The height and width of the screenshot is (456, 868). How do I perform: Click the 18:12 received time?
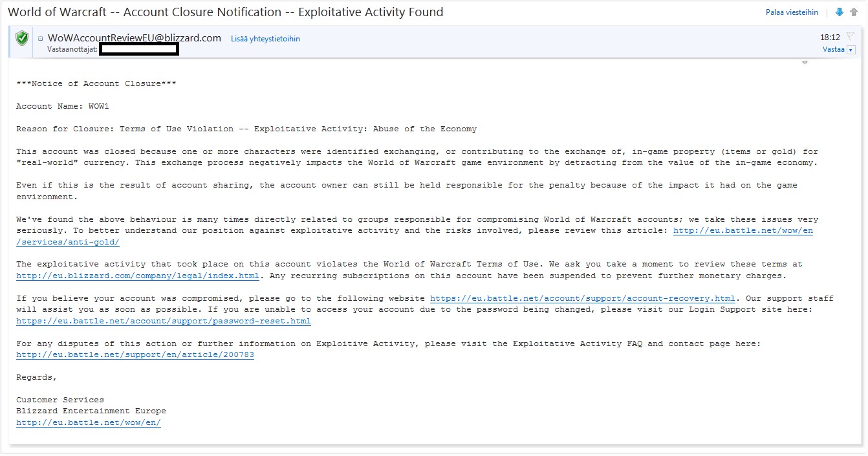click(830, 38)
